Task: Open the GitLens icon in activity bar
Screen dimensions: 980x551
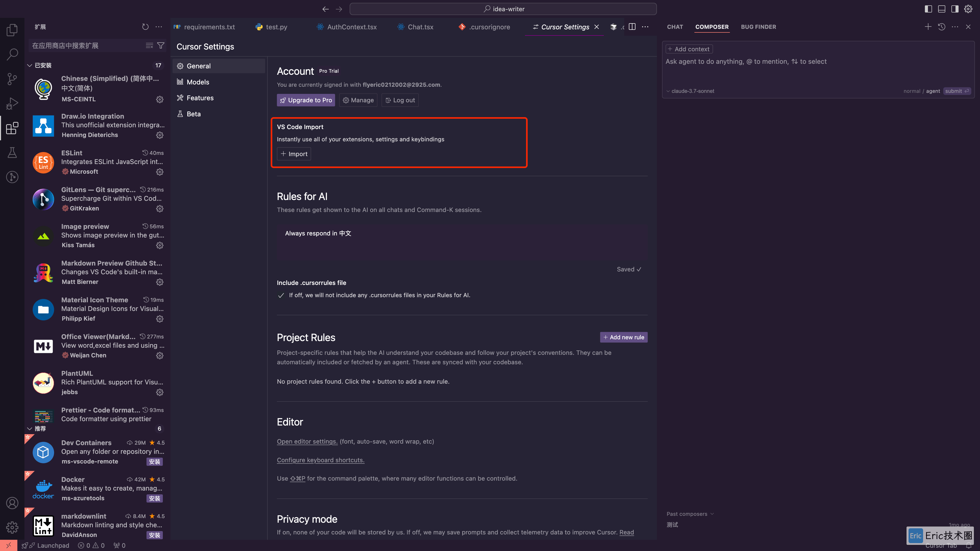Action: (12, 177)
